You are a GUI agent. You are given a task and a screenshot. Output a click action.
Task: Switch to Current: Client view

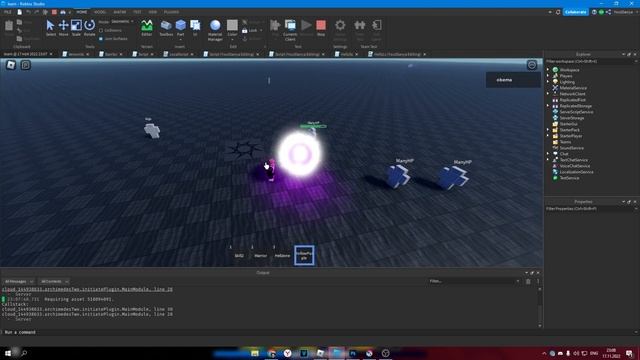[290, 30]
